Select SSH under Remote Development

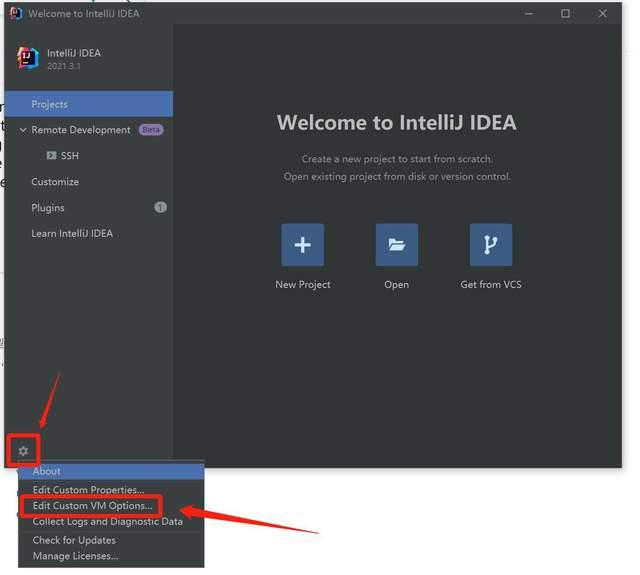(70, 155)
